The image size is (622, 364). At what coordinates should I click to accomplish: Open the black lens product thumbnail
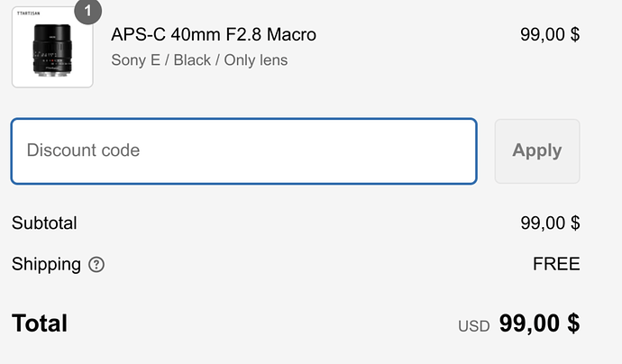pyautogui.click(x=52, y=47)
